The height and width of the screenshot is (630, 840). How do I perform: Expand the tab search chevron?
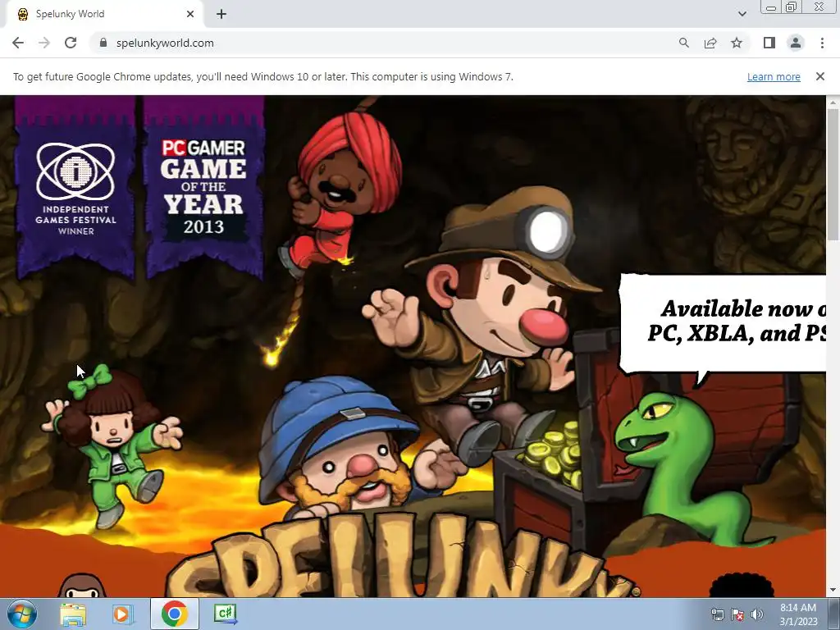pyautogui.click(x=742, y=14)
